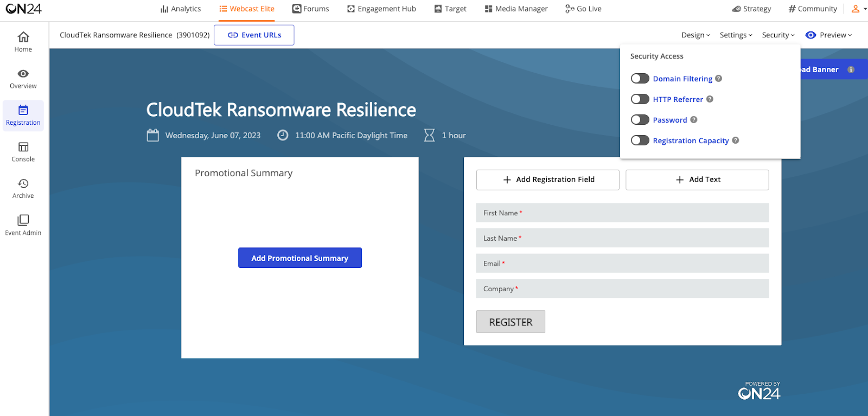Click the user profile icon top right
Screen dimensions: 868x416
(856, 9)
